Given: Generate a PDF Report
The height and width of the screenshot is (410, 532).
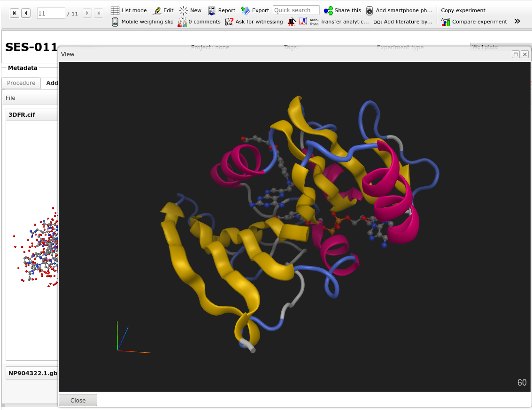Looking at the screenshot, I should click(x=222, y=10).
